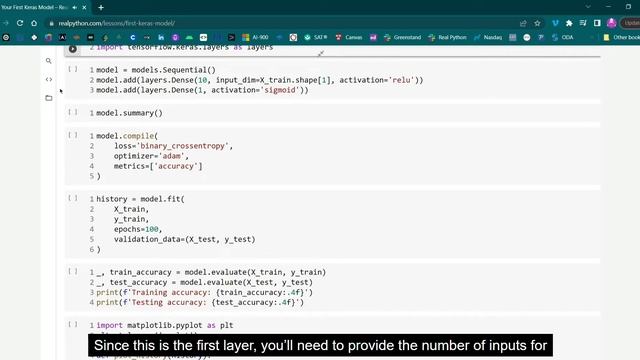This screenshot has width=640, height=360.
Task: Run the tensorflow import cell
Action: [73, 49]
